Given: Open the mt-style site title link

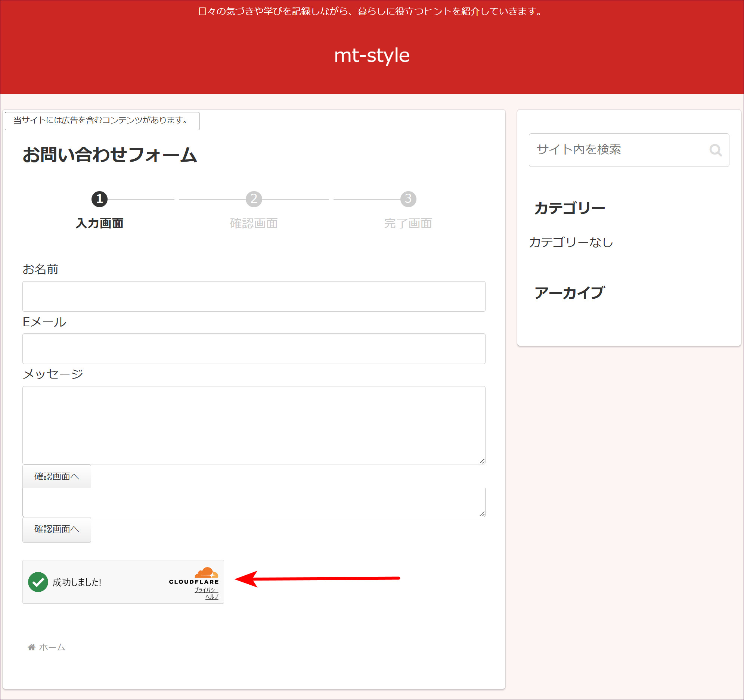Looking at the screenshot, I should [x=372, y=55].
